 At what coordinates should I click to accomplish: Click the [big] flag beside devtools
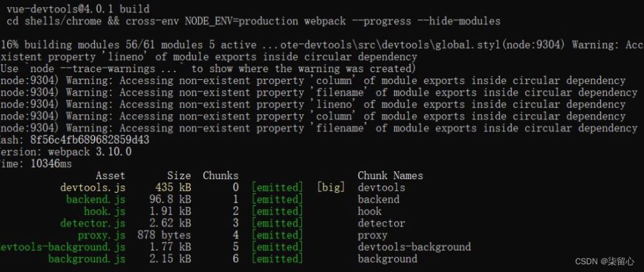(x=331, y=188)
